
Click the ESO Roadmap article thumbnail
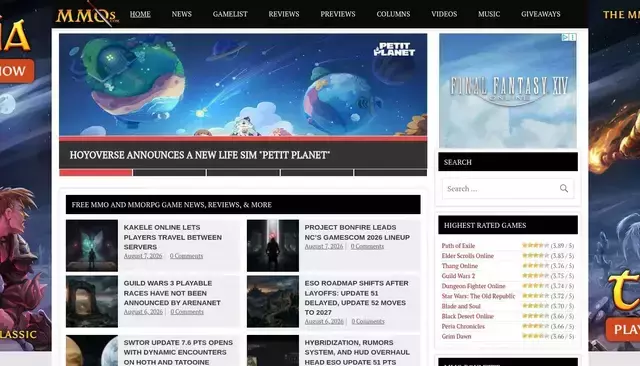pyautogui.click(x=273, y=302)
